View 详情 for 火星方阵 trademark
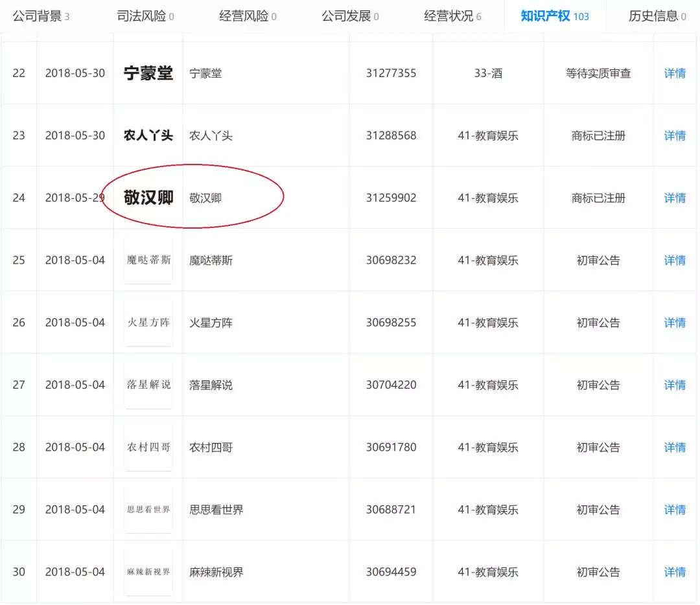This screenshot has width=700, height=605. click(675, 323)
